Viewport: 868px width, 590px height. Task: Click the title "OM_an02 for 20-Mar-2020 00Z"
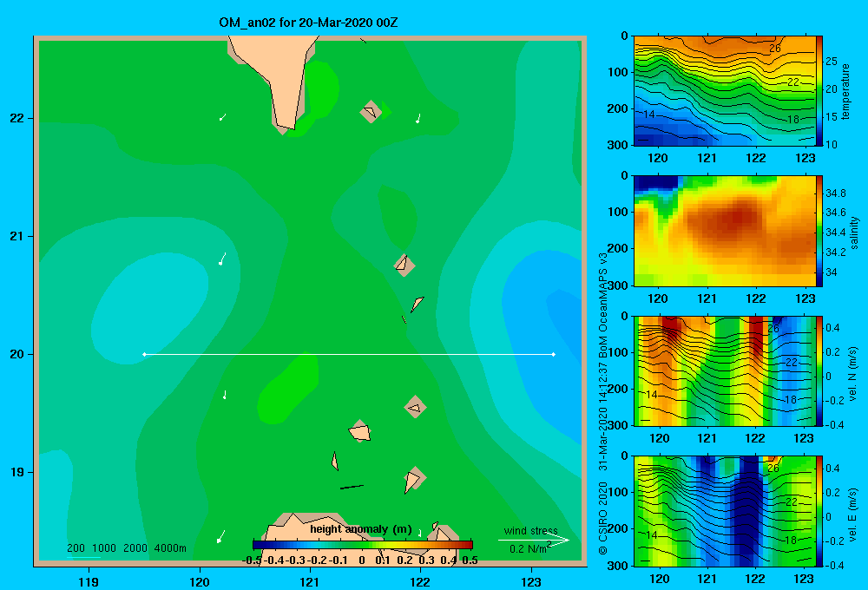(308, 23)
